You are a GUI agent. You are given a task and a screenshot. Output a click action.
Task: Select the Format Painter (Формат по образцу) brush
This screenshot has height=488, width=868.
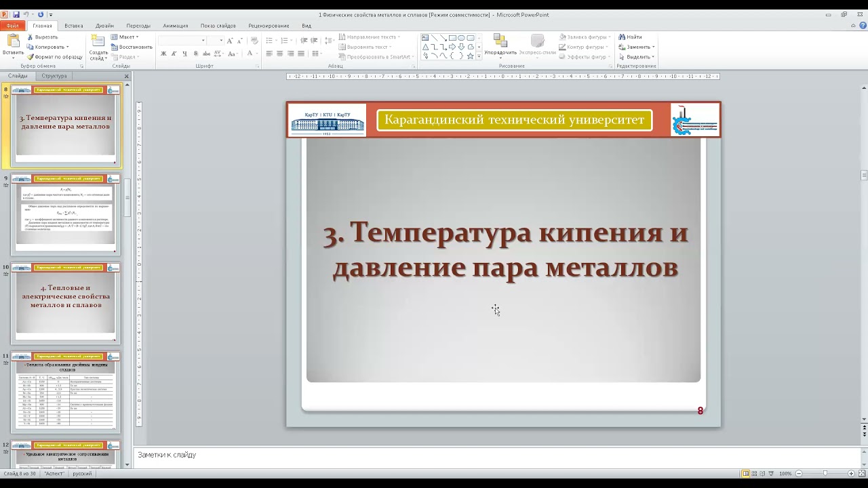54,57
